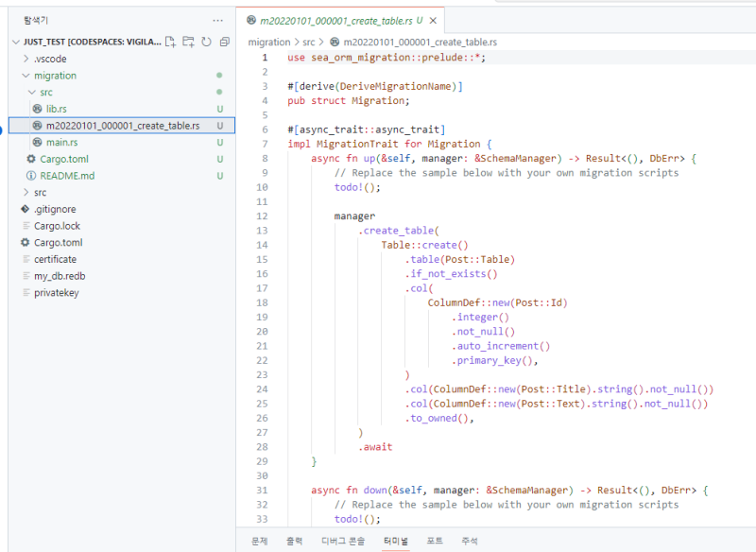Expand the .vscode folder

coord(50,59)
